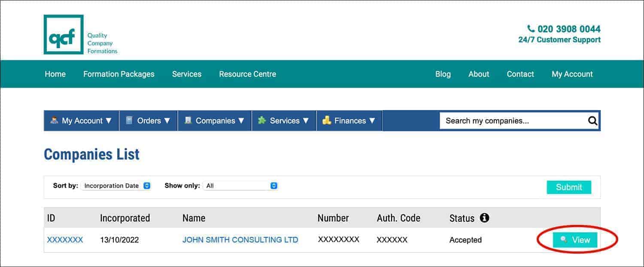
Task: Click the Submit button
Action: (569, 187)
